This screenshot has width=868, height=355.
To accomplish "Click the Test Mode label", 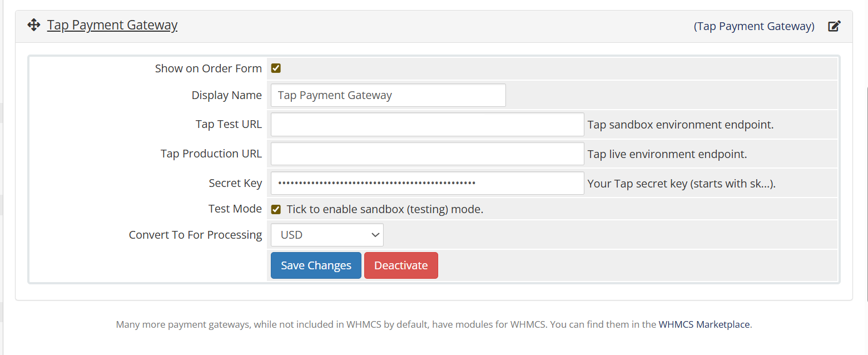I will pos(235,209).
